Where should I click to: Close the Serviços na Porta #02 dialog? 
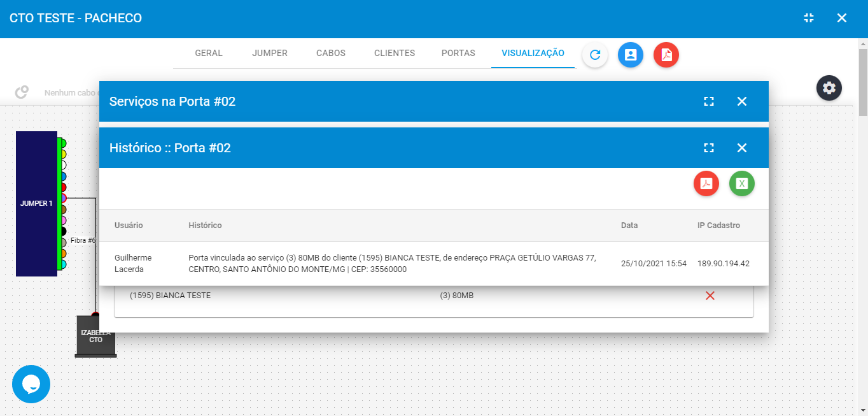coord(742,101)
